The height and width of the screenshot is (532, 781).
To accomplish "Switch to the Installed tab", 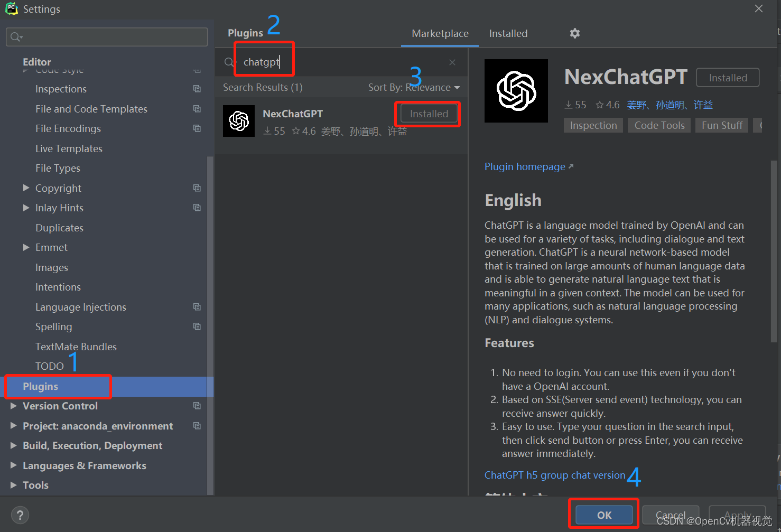I will click(x=508, y=33).
